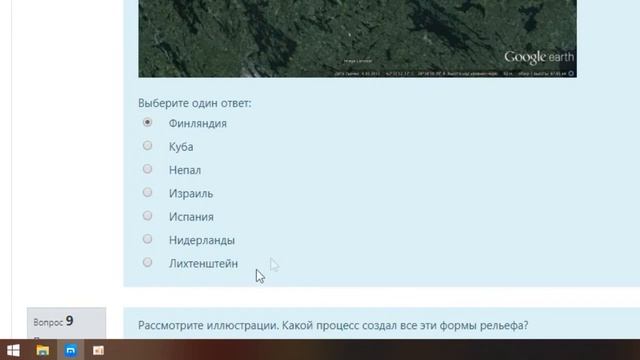This screenshot has width=640, height=360.
Task: Open the Windows Start menu
Action: tap(13, 350)
